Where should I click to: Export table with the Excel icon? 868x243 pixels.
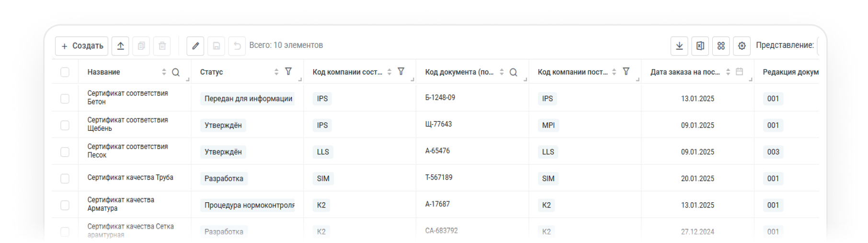[700, 46]
